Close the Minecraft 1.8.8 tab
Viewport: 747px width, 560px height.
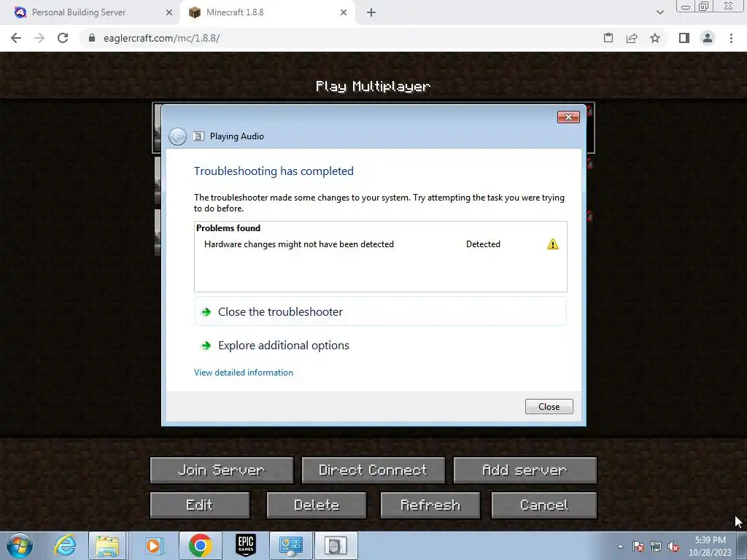click(x=344, y=13)
